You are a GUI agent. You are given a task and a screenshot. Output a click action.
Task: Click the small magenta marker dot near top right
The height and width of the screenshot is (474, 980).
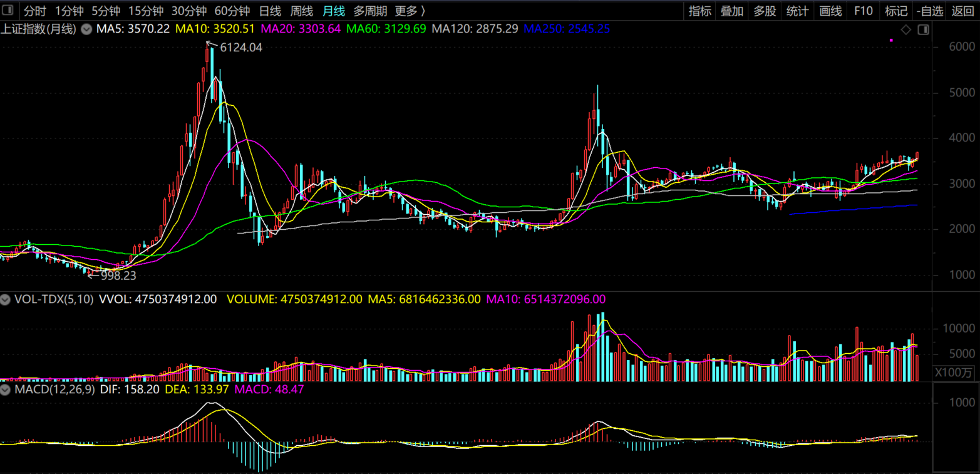[x=891, y=40]
